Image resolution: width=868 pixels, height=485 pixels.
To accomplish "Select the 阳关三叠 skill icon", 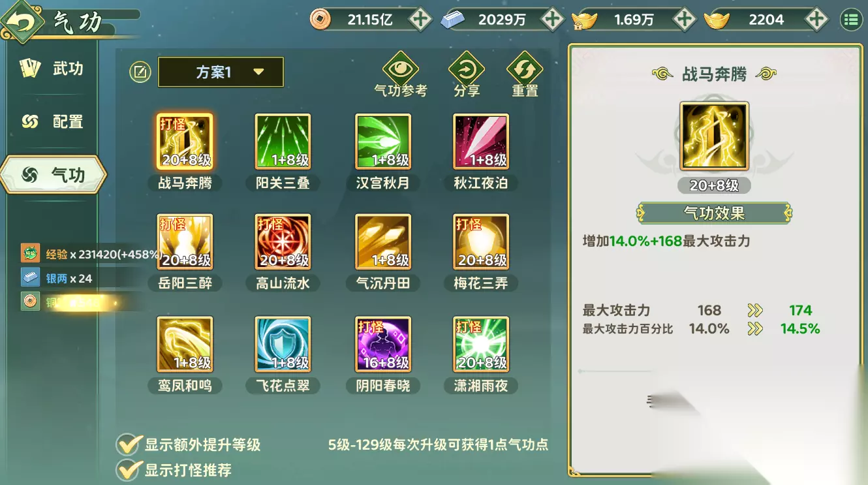I will (x=283, y=142).
